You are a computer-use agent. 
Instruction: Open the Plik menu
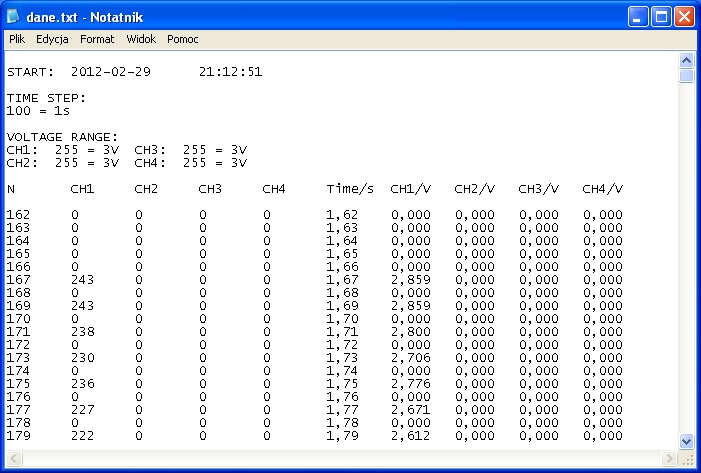(17, 39)
